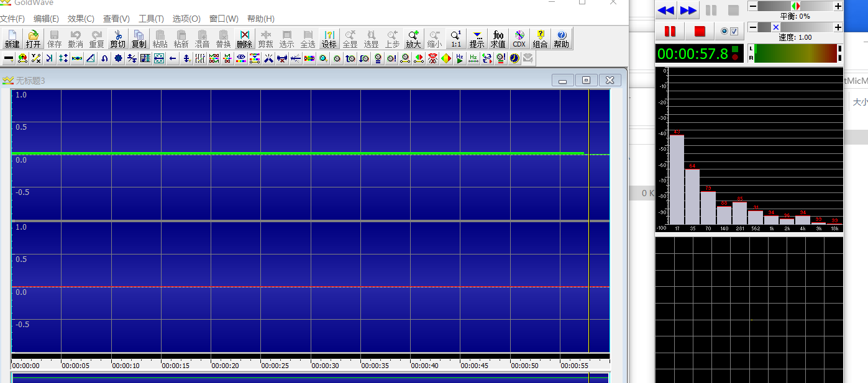The width and height of the screenshot is (868, 383).
Task: Click the 设标 (Set marker) icon
Action: point(329,38)
